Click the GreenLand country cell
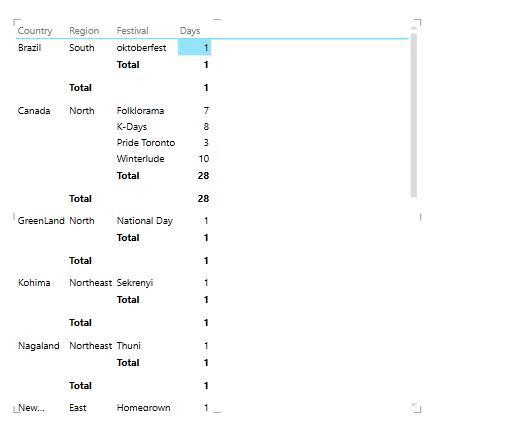Image resolution: width=521 pixels, height=426 pixels. 41,221
